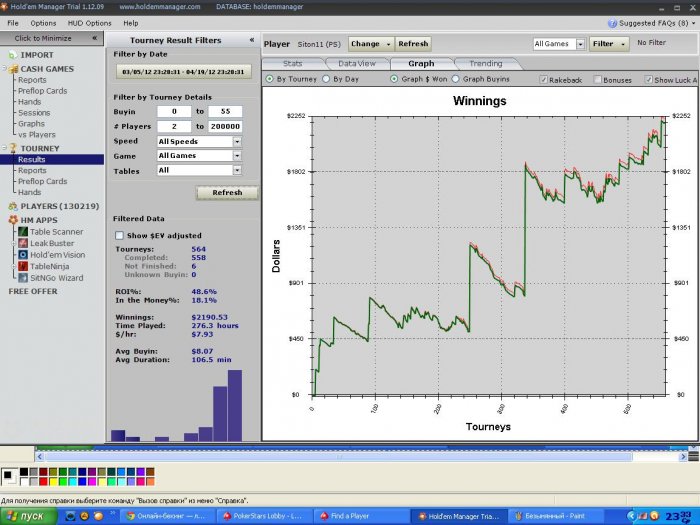Start TableNinja from the sidebar
Image resolution: width=700 pixels, height=525 pixels.
click(50, 266)
